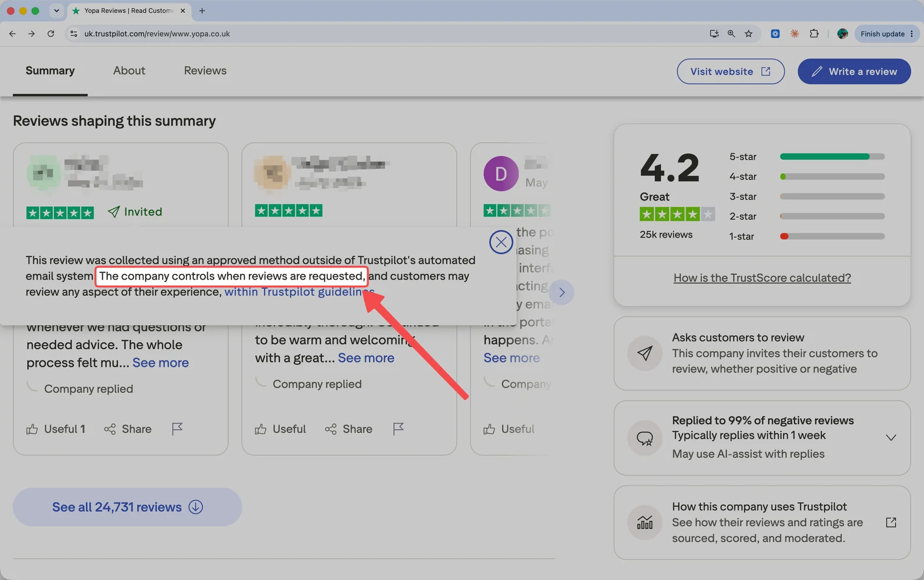Open How is the TrustScore calculated link
Viewport: 924px width, 580px height.
point(762,278)
